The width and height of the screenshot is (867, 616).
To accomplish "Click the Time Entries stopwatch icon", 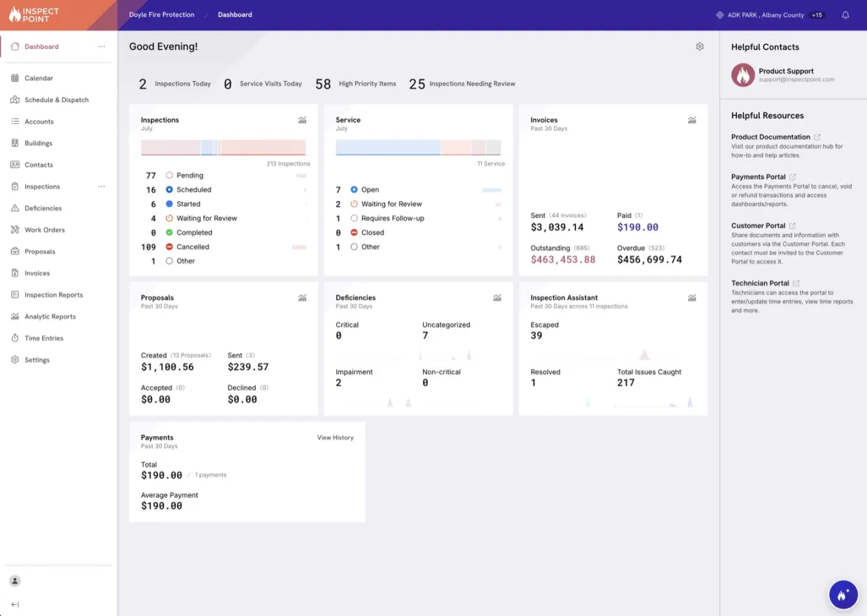I will click(x=15, y=338).
